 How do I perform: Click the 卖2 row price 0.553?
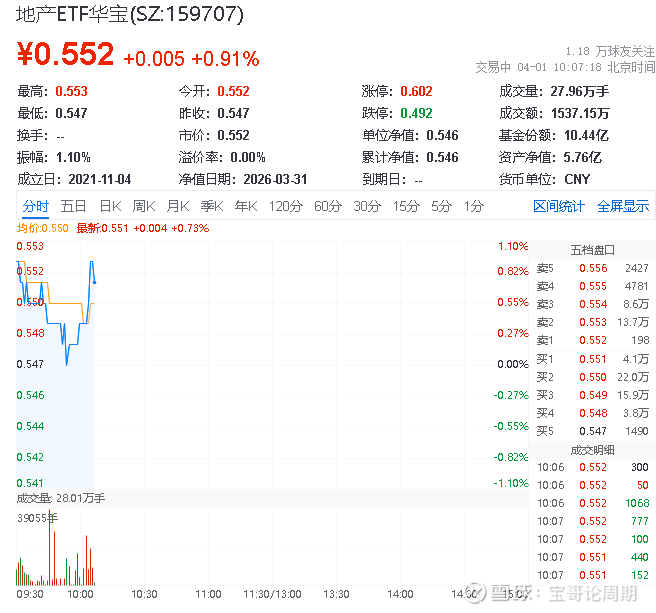click(593, 322)
